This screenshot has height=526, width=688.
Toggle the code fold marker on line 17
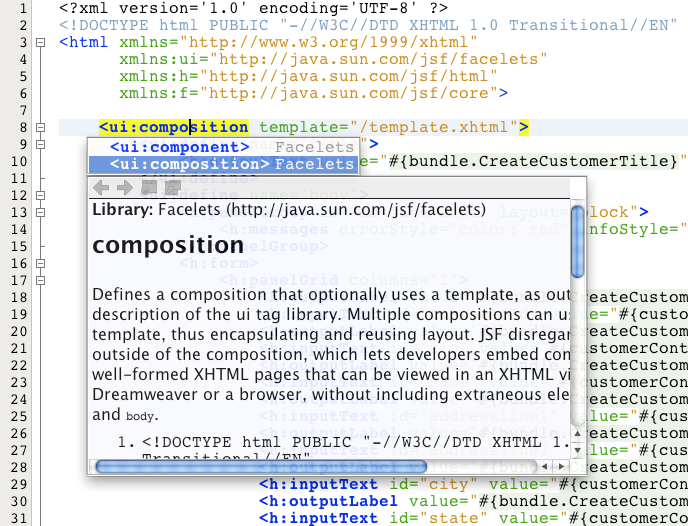click(39, 281)
